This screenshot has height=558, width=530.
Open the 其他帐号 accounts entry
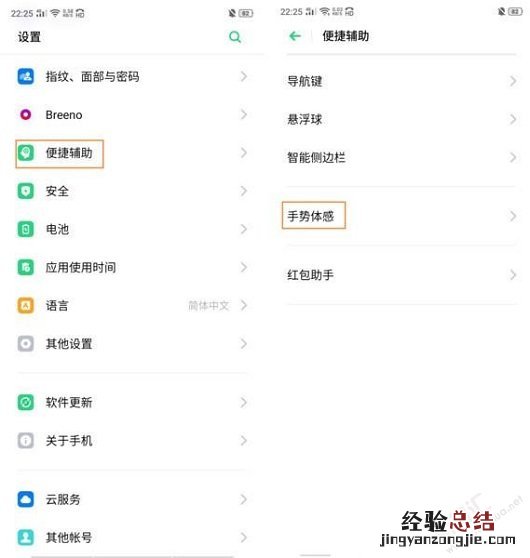coord(132,537)
